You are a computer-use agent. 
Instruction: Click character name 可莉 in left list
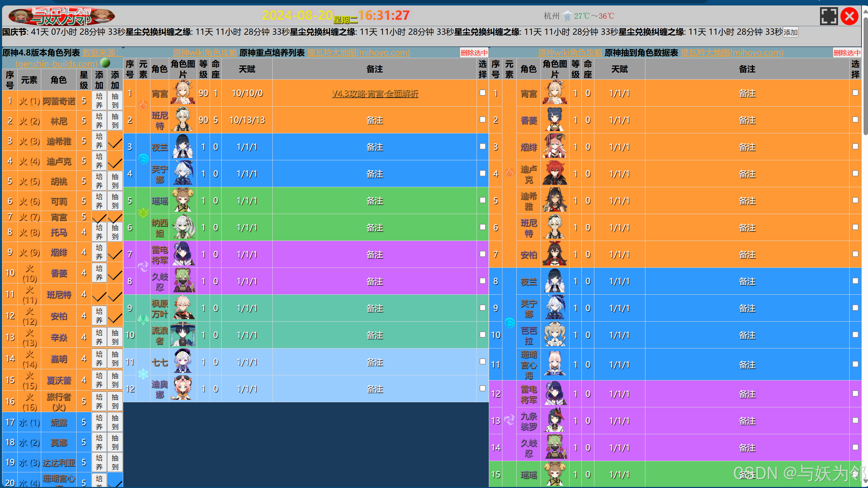point(59,201)
